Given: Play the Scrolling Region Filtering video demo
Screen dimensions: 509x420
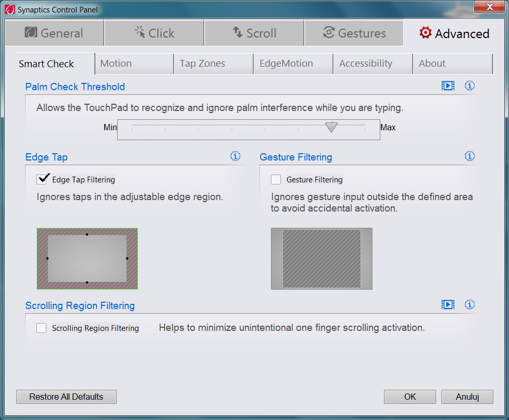Looking at the screenshot, I should click(448, 305).
